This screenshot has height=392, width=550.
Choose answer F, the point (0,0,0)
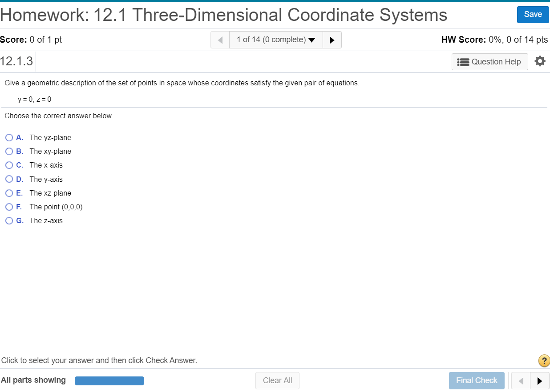click(x=9, y=207)
